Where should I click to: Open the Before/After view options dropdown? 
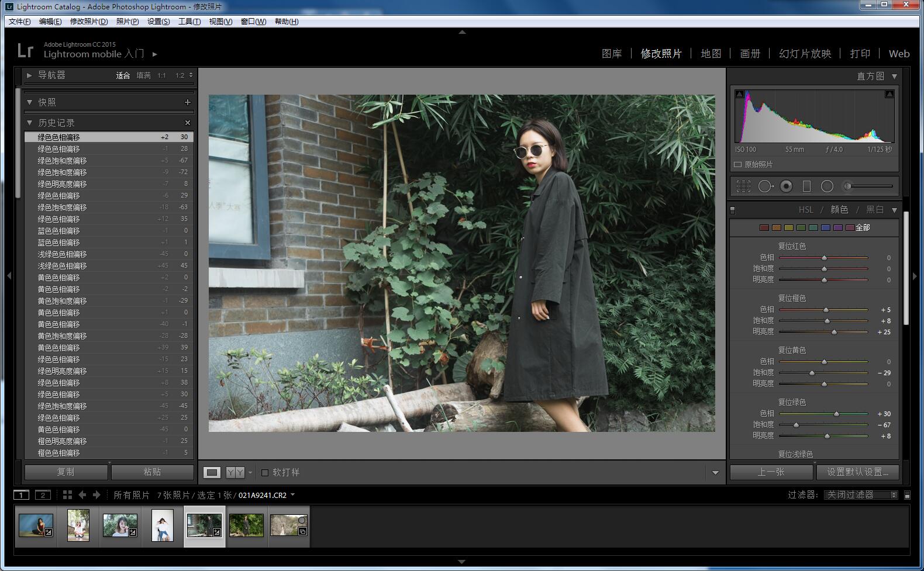tap(250, 472)
